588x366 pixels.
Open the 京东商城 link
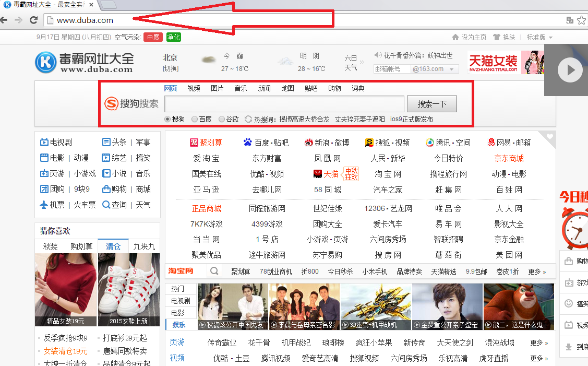(509, 158)
